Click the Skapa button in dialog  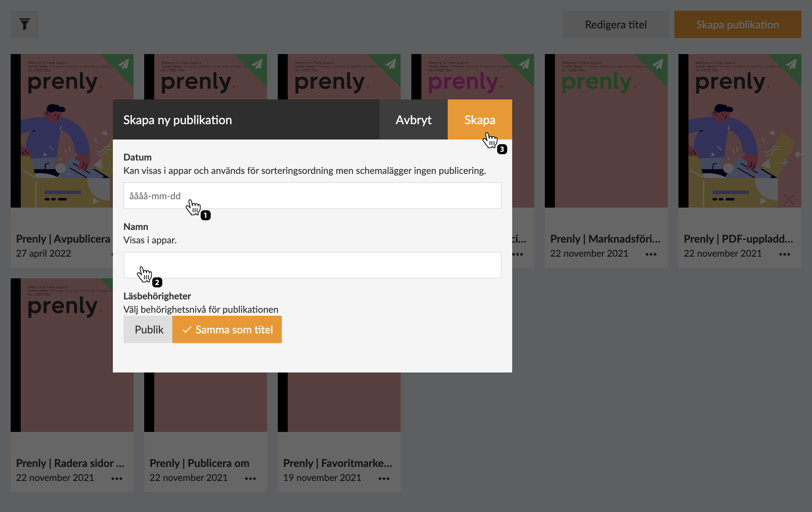(x=479, y=120)
